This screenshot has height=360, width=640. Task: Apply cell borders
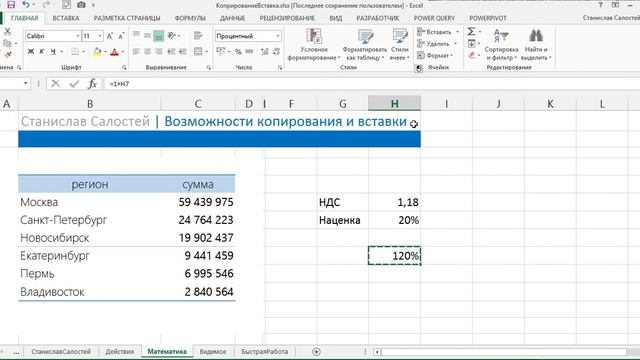pos(75,52)
